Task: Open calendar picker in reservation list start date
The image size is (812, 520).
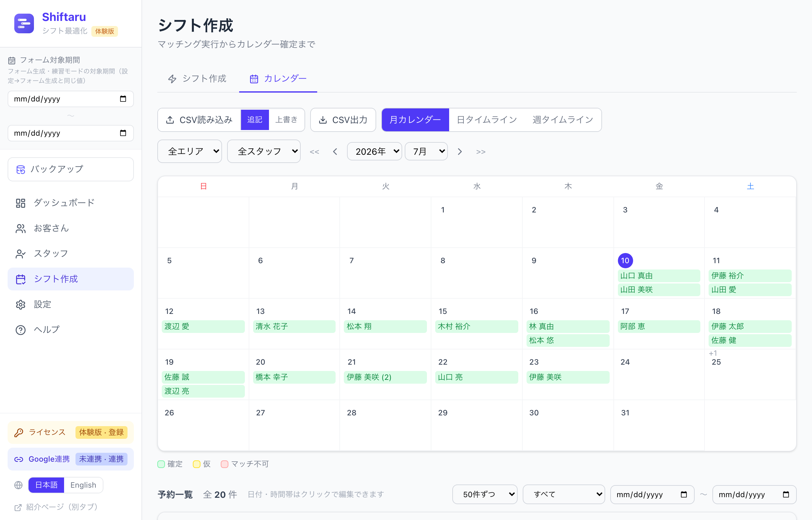Action: [x=684, y=494]
